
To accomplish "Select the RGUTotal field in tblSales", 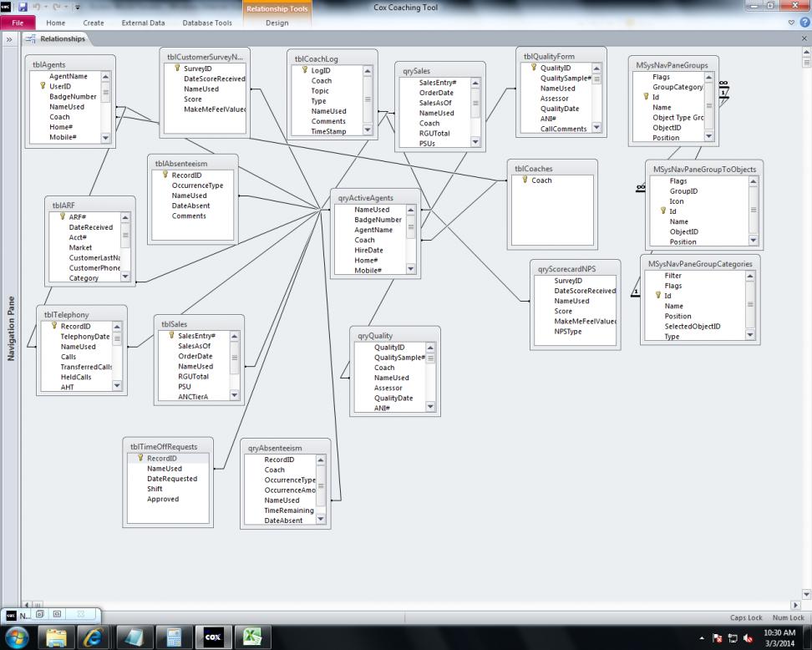I will [193, 377].
